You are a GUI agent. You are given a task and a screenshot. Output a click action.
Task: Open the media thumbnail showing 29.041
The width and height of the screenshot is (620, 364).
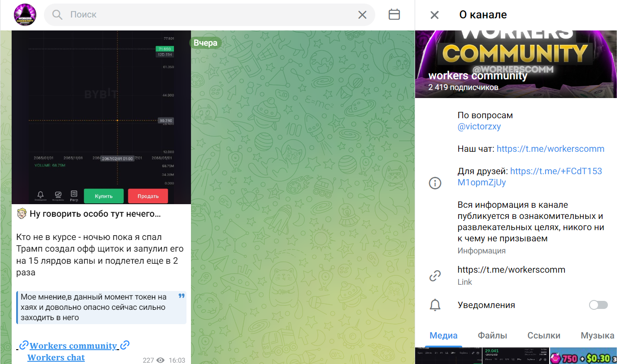tap(516, 355)
